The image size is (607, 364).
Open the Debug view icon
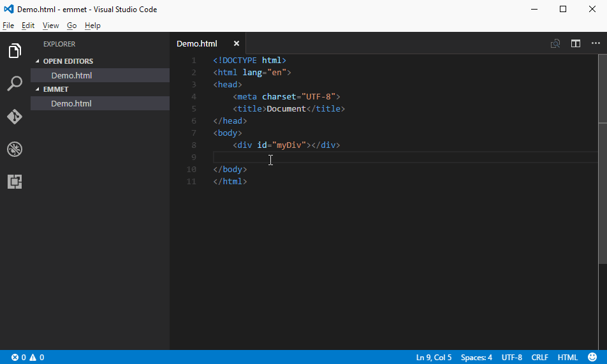tap(15, 149)
